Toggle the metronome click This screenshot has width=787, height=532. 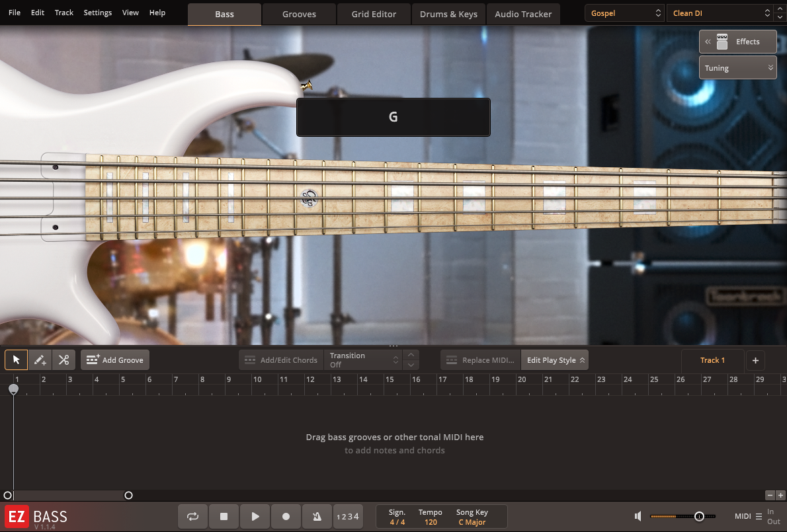317,517
